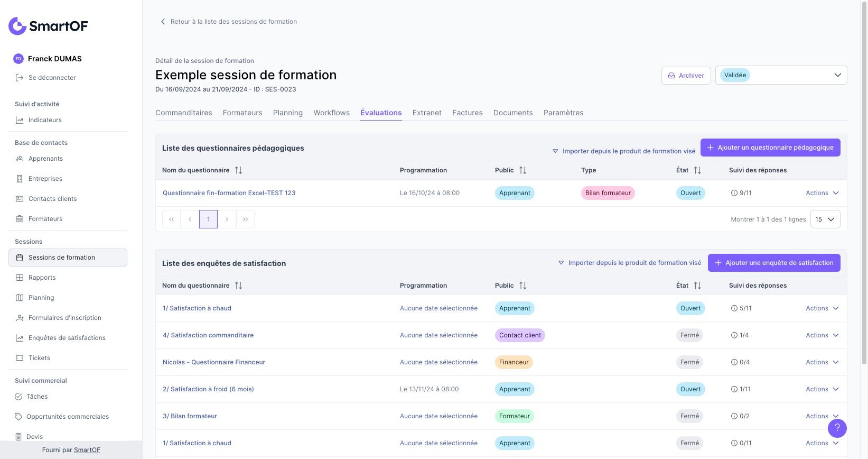The width and height of the screenshot is (868, 459).
Task: Sort satisfaction surveys by Public column
Action: tap(522, 286)
